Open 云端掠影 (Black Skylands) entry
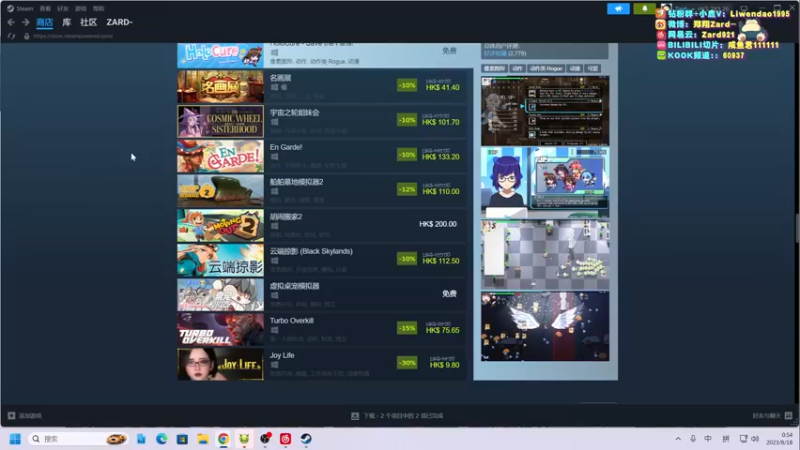This screenshot has width=800, height=450. [322, 260]
